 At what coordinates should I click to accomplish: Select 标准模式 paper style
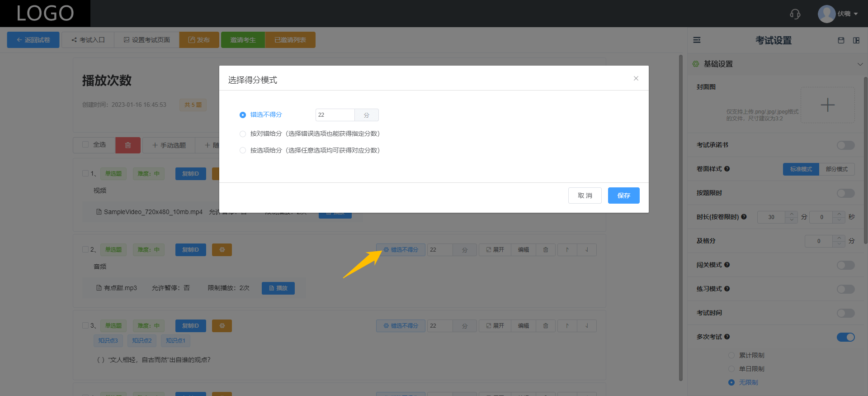point(801,169)
